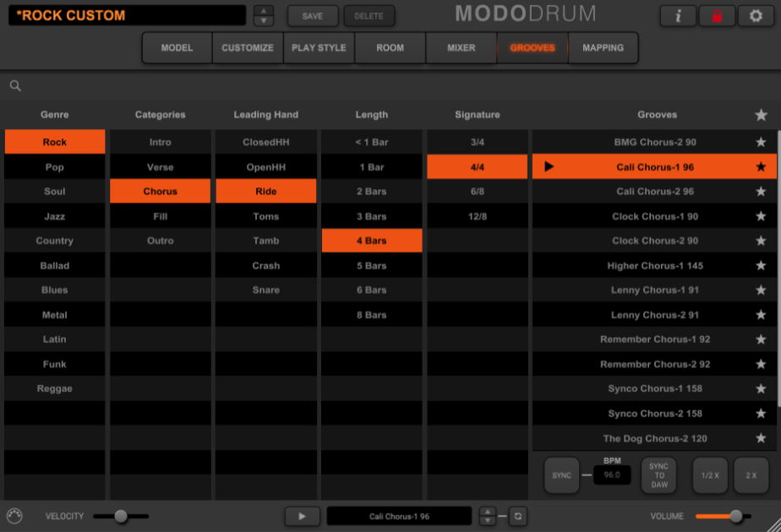Select the Fill category
The height and width of the screenshot is (532, 781).
[161, 216]
